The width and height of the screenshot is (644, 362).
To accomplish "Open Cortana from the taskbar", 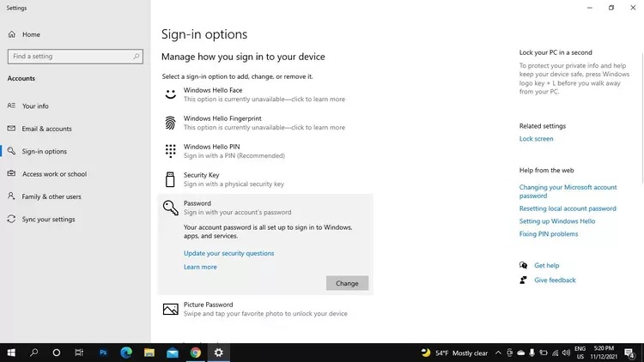I will [x=57, y=353].
